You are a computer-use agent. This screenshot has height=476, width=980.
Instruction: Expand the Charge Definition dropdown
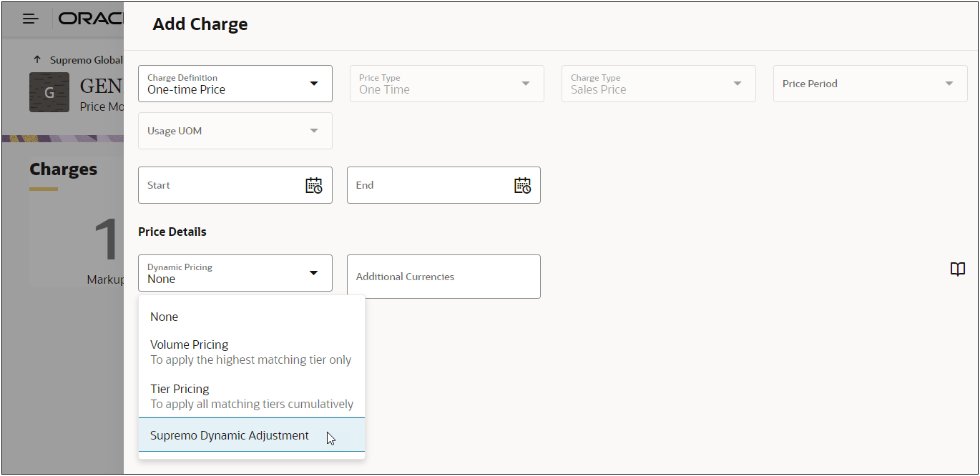(x=313, y=84)
